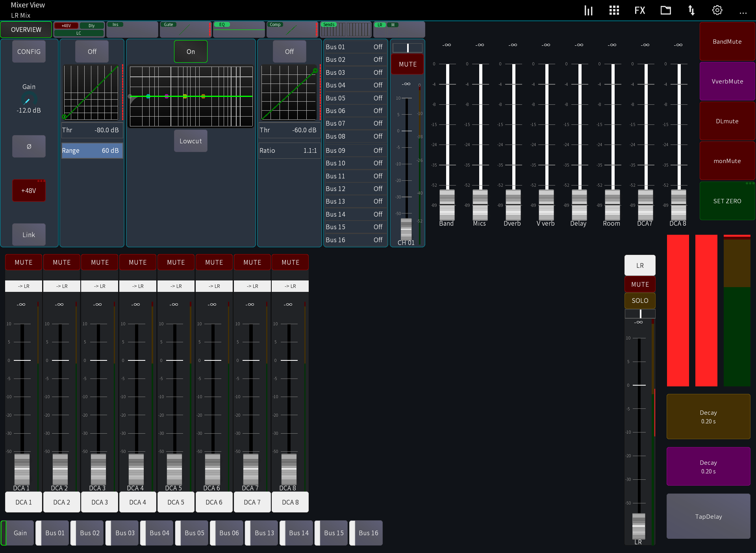This screenshot has height=553, width=756.
Task: Click the DCA 3 label button
Action: click(100, 502)
